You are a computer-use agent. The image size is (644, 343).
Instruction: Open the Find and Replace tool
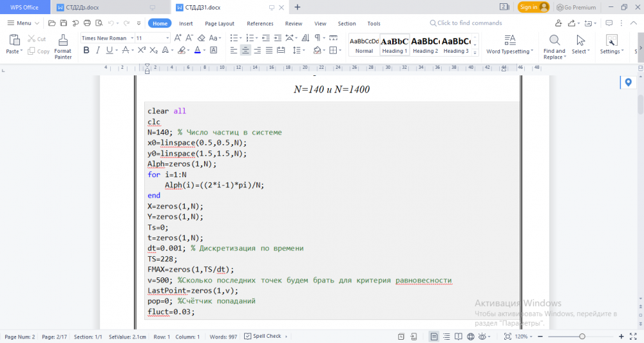[x=554, y=47]
